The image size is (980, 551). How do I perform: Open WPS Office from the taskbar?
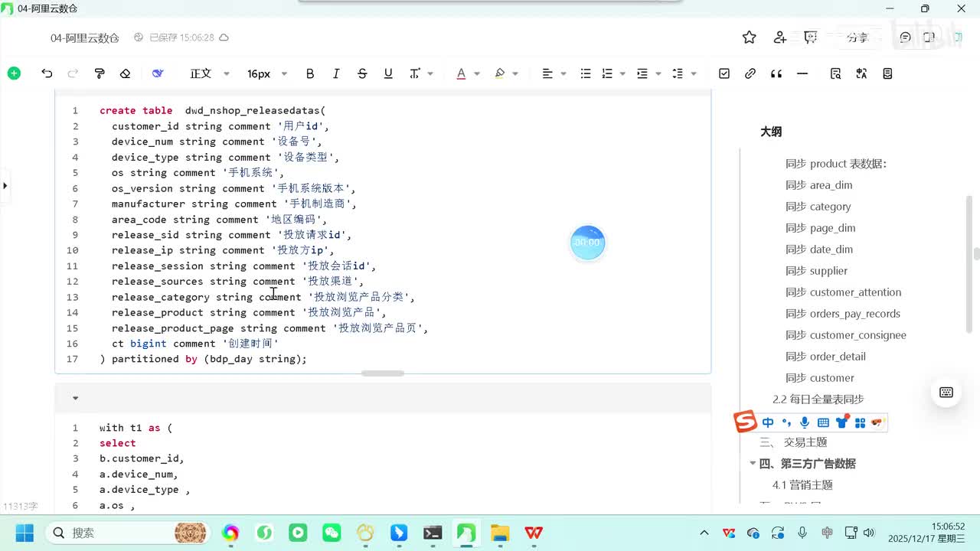(x=534, y=533)
